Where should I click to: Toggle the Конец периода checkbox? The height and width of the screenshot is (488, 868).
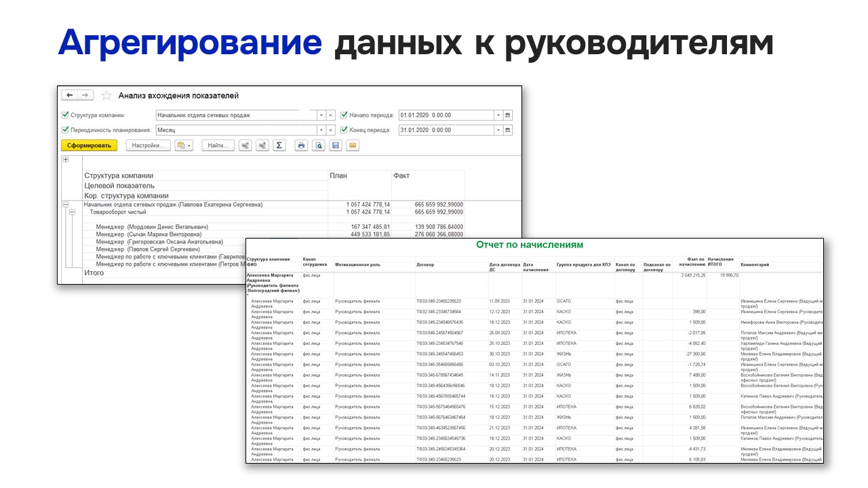(x=344, y=129)
